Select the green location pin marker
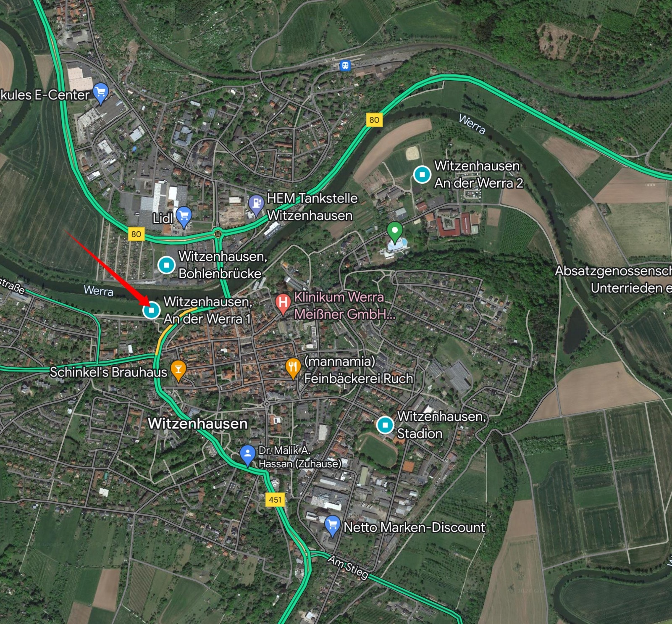Image resolution: width=672 pixels, height=624 pixels. click(394, 232)
